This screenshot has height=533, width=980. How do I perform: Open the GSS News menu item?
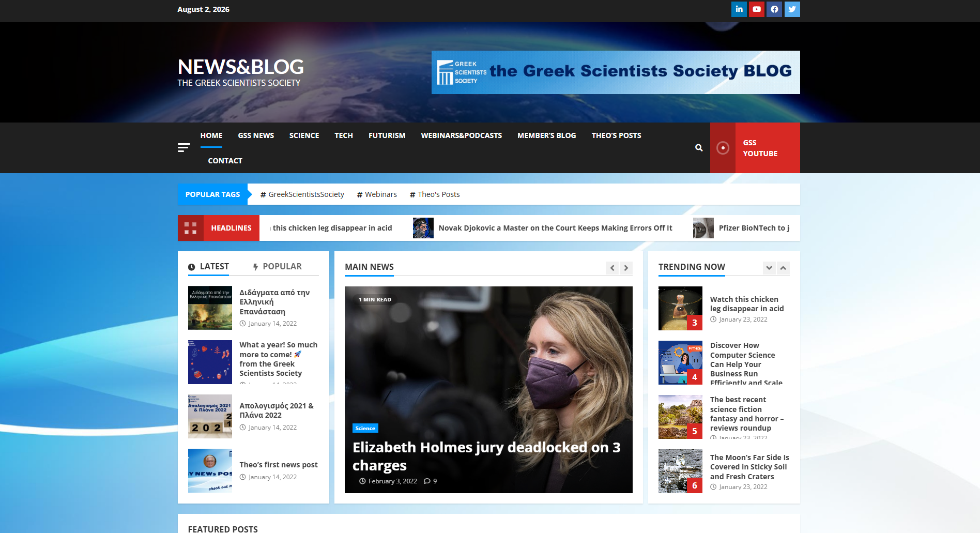point(256,135)
